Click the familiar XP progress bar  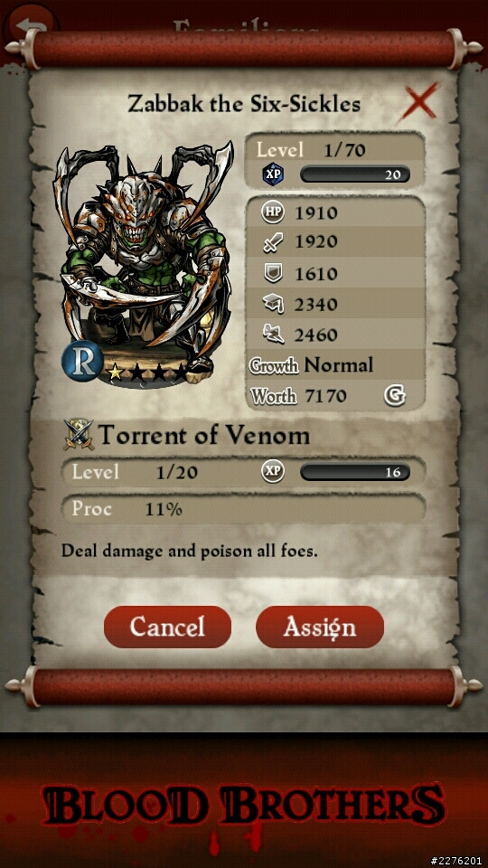tap(354, 175)
